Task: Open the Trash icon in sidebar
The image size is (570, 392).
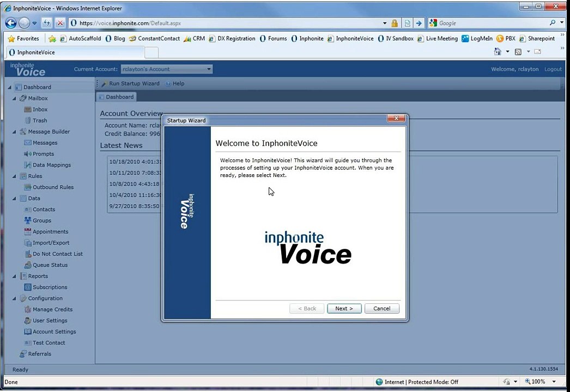Action: point(28,120)
